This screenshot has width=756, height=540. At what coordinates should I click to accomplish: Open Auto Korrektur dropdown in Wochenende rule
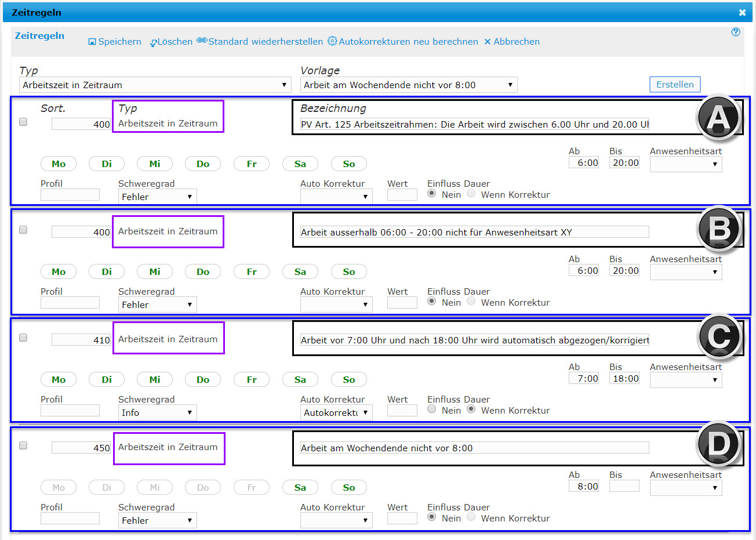[x=336, y=520]
